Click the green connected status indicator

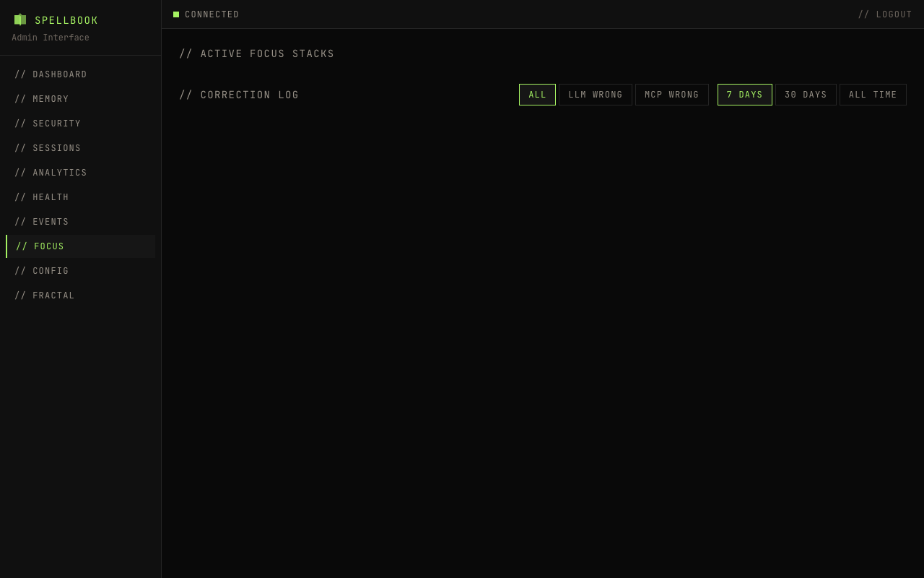pyautogui.click(x=176, y=14)
